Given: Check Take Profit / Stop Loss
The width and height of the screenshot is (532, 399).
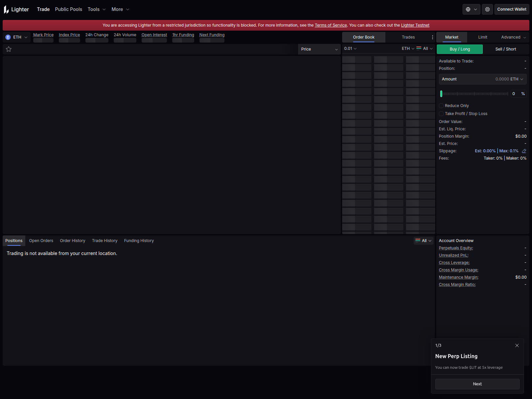Looking at the screenshot, I should click(x=441, y=113).
